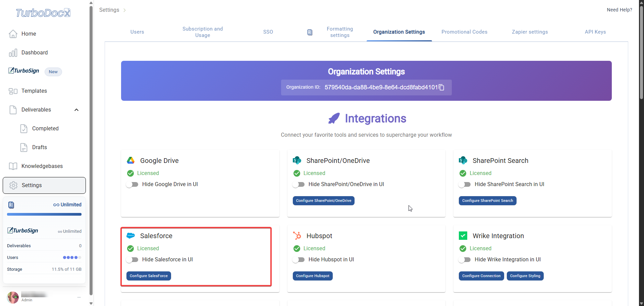This screenshot has height=306, width=644.
Task: Click the Integrations rocket icon
Action: click(334, 119)
